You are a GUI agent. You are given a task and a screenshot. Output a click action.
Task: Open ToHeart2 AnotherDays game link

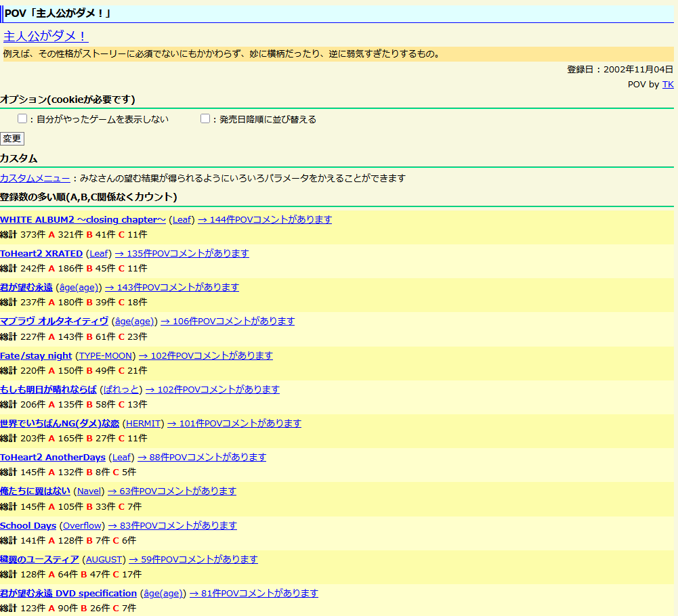click(53, 457)
